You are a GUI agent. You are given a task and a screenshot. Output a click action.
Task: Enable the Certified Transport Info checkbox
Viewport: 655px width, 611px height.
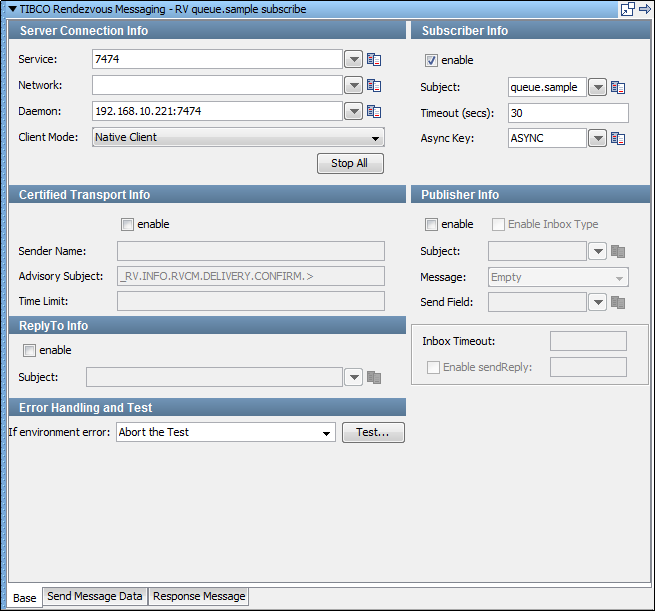(x=127, y=224)
